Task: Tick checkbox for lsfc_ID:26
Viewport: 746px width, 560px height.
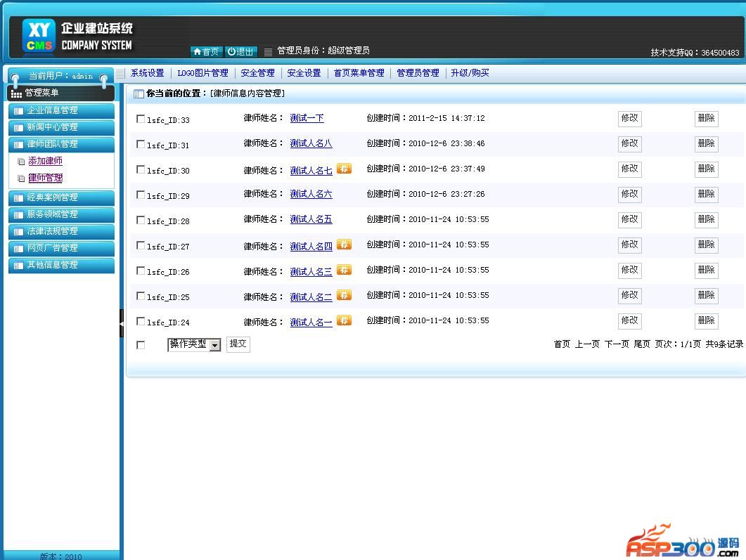Action: coord(141,271)
